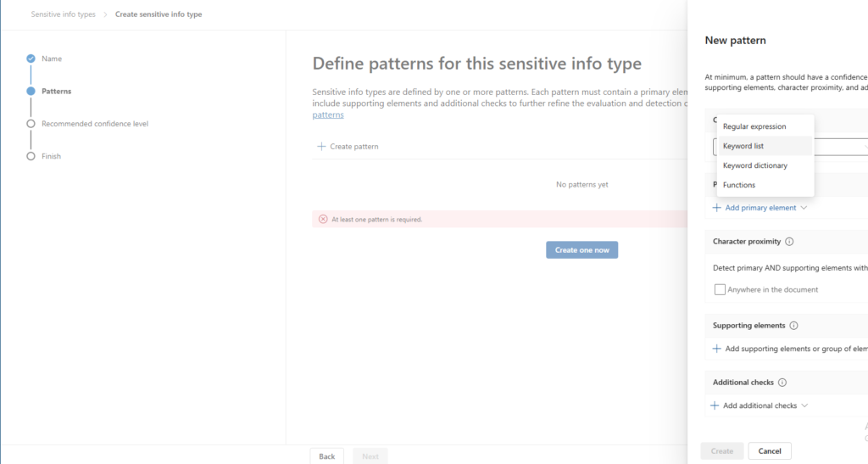Click the info icon next to Character proximity
868x464 pixels.
click(789, 242)
